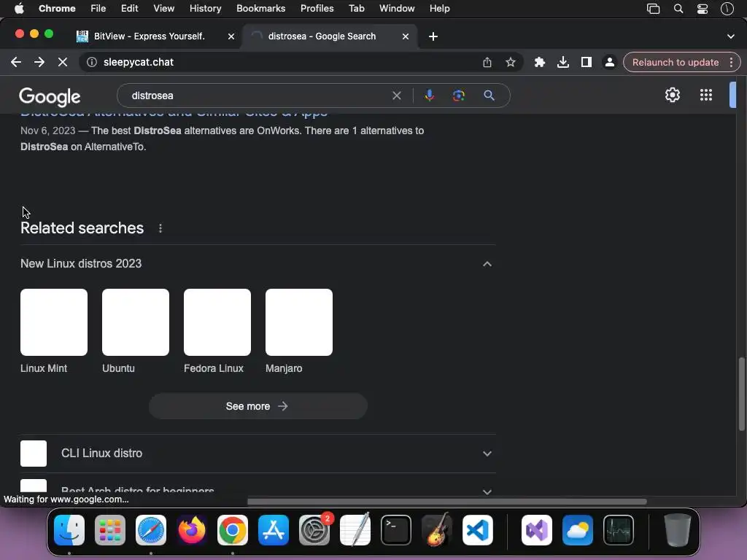747x560 pixels.
Task: Open the Bookmarks menu
Action: point(260,9)
